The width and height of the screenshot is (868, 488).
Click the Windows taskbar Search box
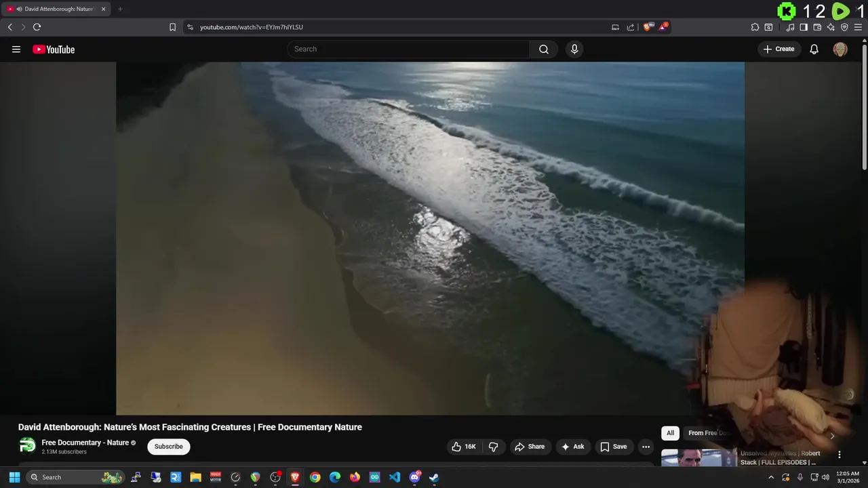[x=75, y=477]
